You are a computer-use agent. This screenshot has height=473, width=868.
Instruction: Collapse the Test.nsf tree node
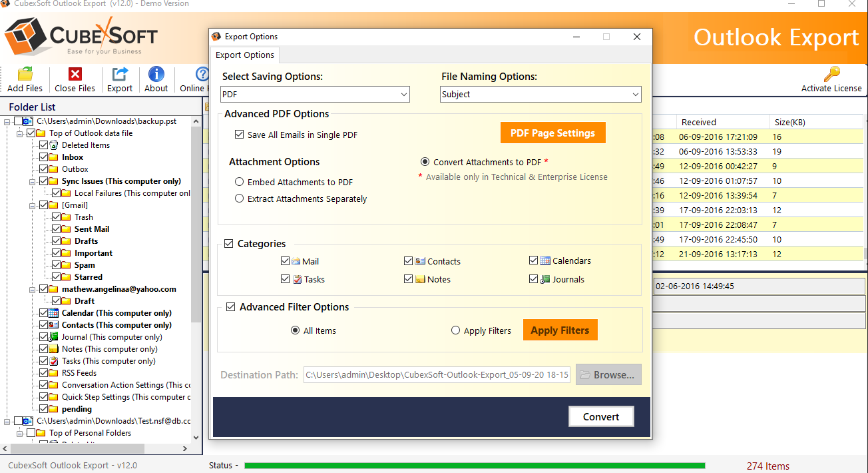pos(7,421)
